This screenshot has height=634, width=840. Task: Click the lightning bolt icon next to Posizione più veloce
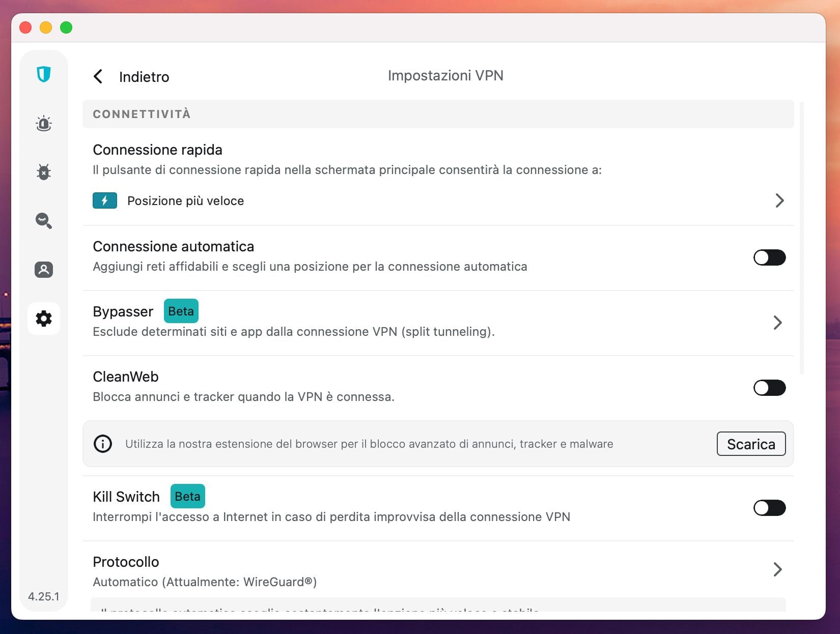point(104,200)
